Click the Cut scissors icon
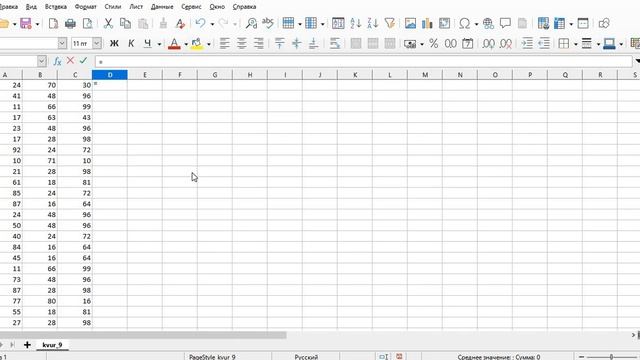Screen dimensions: 640x360 (108, 23)
